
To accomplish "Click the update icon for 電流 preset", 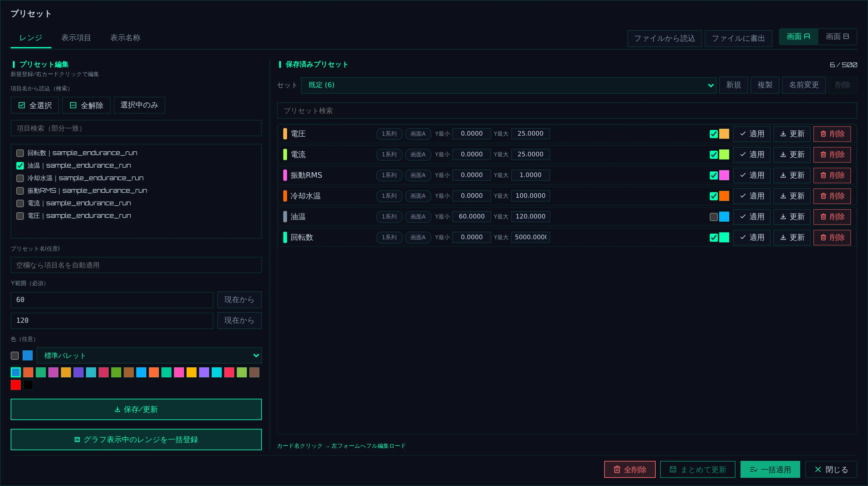I will tap(783, 154).
